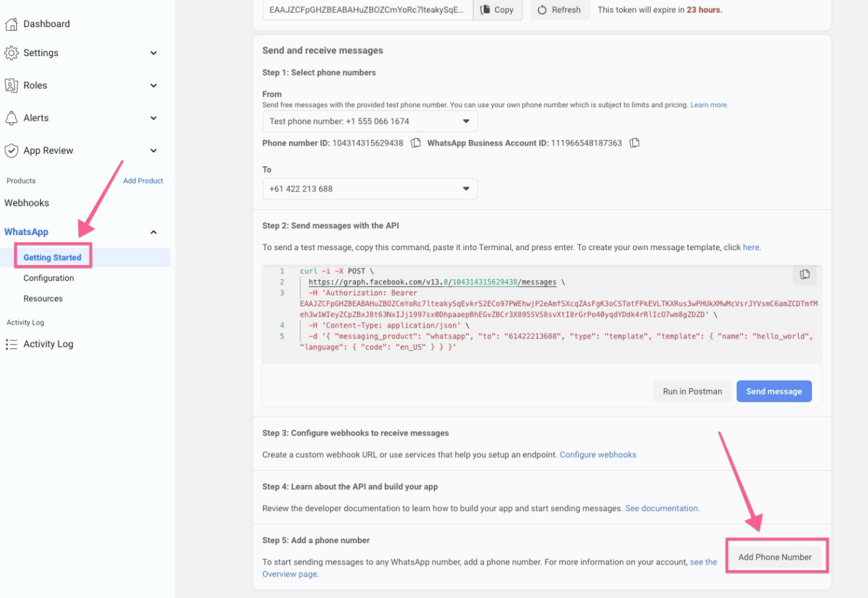Collapse the WhatsApp section chevron
The height and width of the screenshot is (598, 868).
click(x=154, y=232)
